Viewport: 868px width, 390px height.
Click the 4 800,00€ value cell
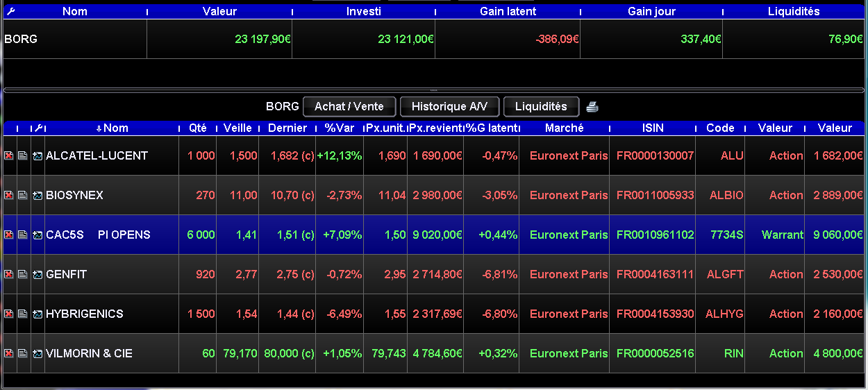[835, 354]
